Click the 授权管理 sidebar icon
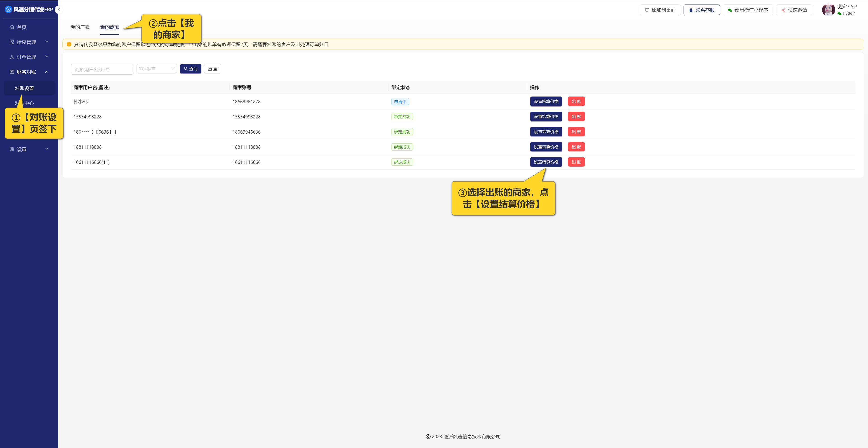Image resolution: width=868 pixels, height=448 pixels. [12, 42]
